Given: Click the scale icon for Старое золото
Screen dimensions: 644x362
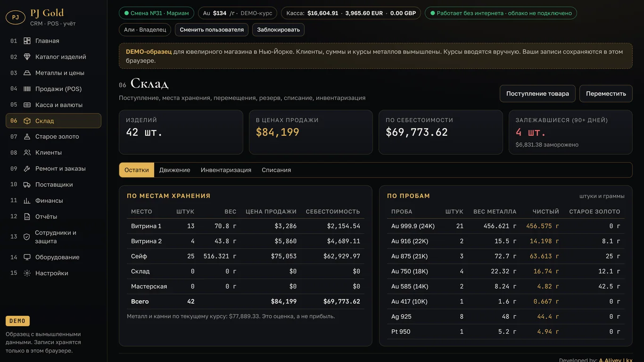Looking at the screenshot, I should coord(27,137).
